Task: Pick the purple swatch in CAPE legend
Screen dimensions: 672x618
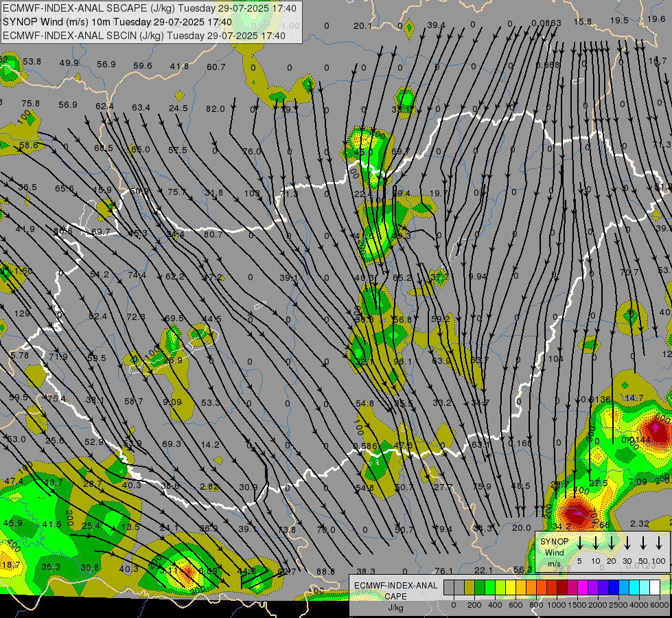Action: (x=593, y=588)
